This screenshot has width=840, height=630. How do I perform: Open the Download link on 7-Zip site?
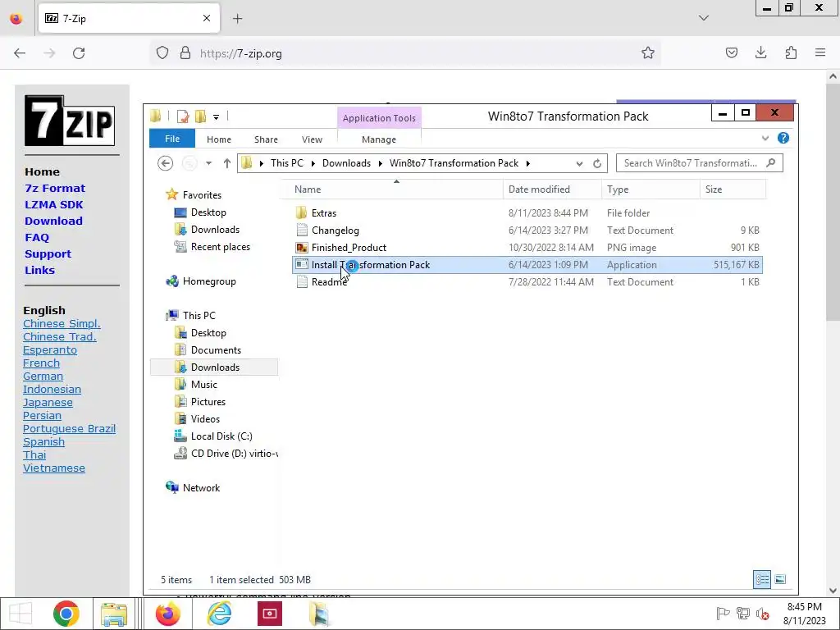pyautogui.click(x=53, y=221)
